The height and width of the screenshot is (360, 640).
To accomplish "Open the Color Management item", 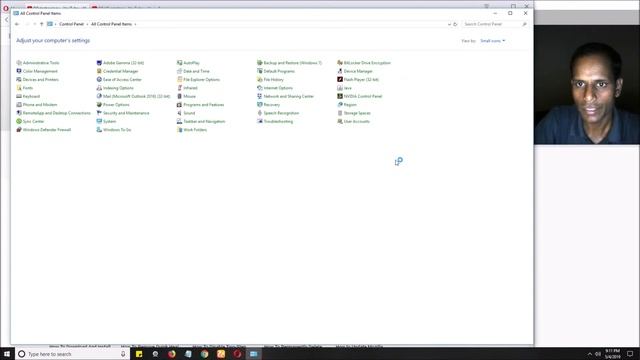I will pos(37,71).
